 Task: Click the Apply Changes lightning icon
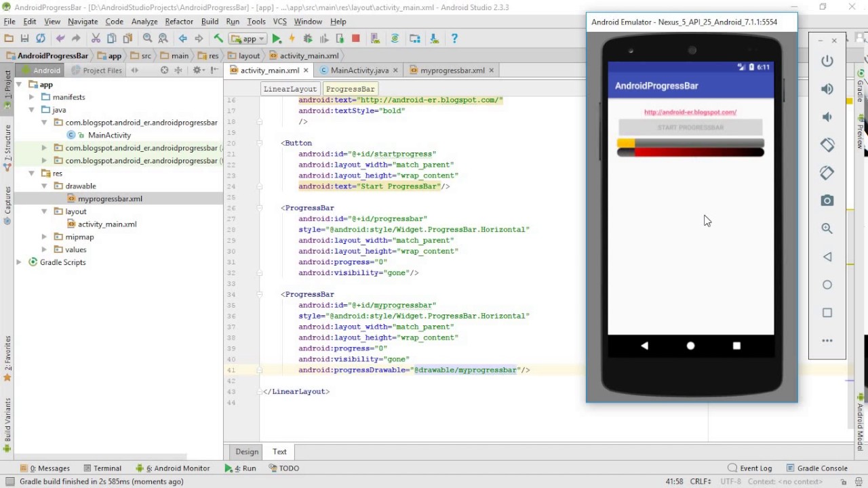(x=292, y=39)
